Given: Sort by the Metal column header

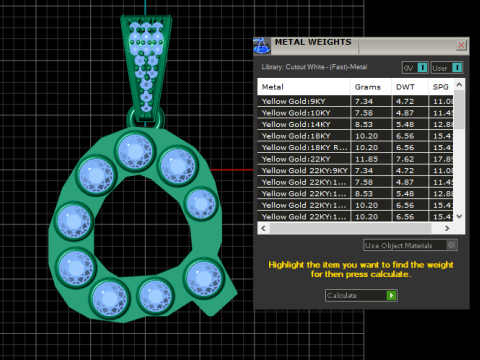Looking at the screenshot, I should point(304,87).
